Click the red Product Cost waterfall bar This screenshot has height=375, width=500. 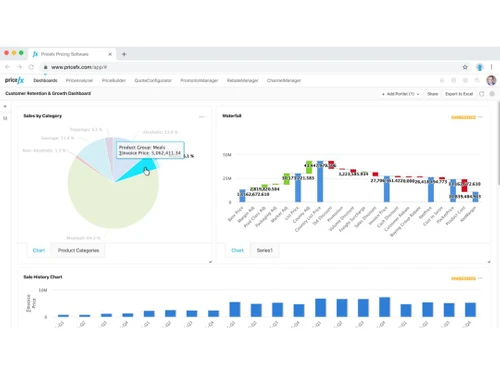(x=464, y=185)
